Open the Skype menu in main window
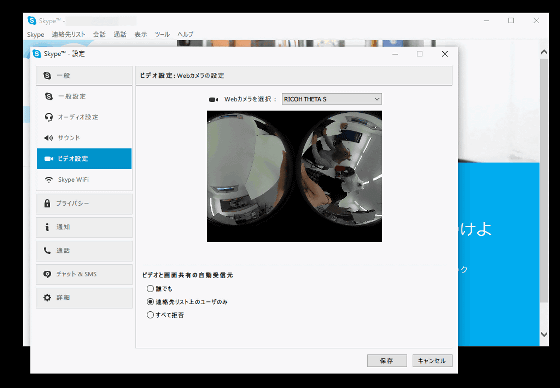The height and width of the screenshot is (388, 560). (35, 34)
